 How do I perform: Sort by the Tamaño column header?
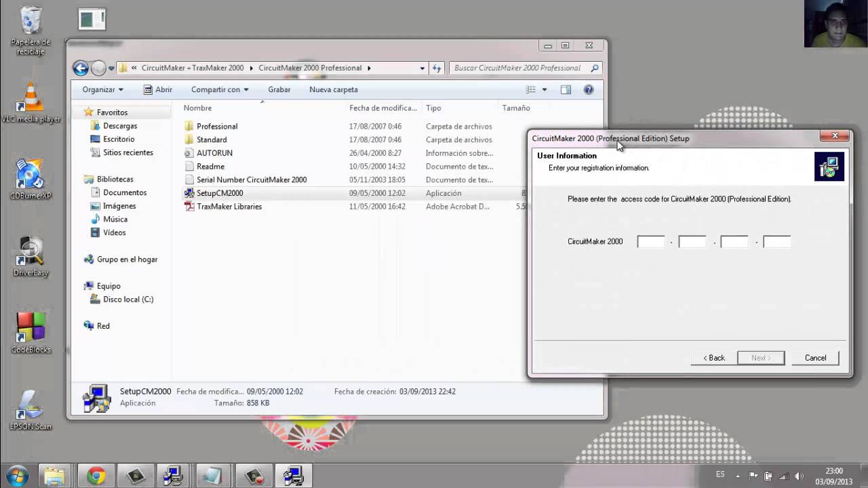(x=516, y=108)
